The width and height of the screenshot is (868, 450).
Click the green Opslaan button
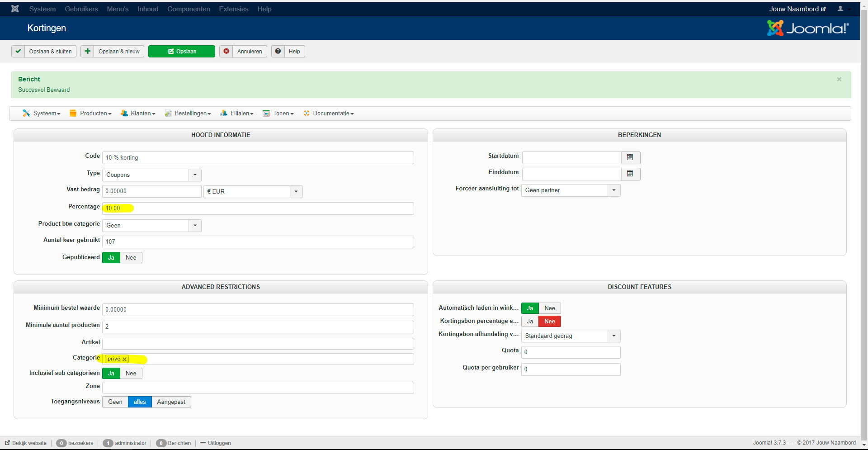pyautogui.click(x=182, y=51)
